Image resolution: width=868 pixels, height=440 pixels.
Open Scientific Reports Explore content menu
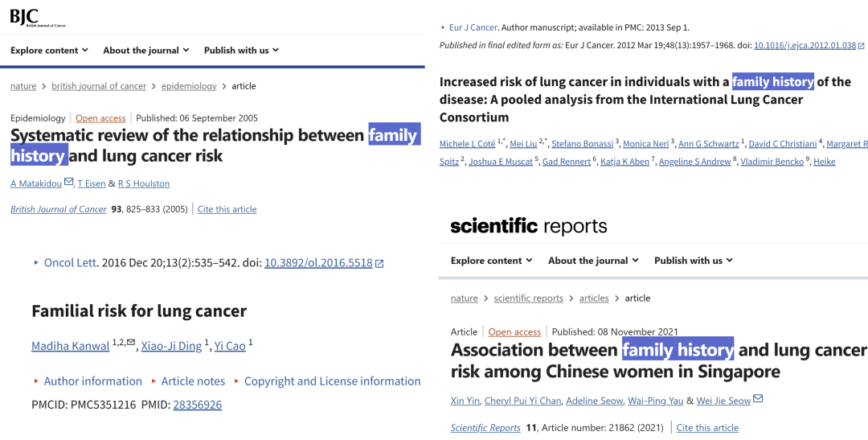coord(491,261)
